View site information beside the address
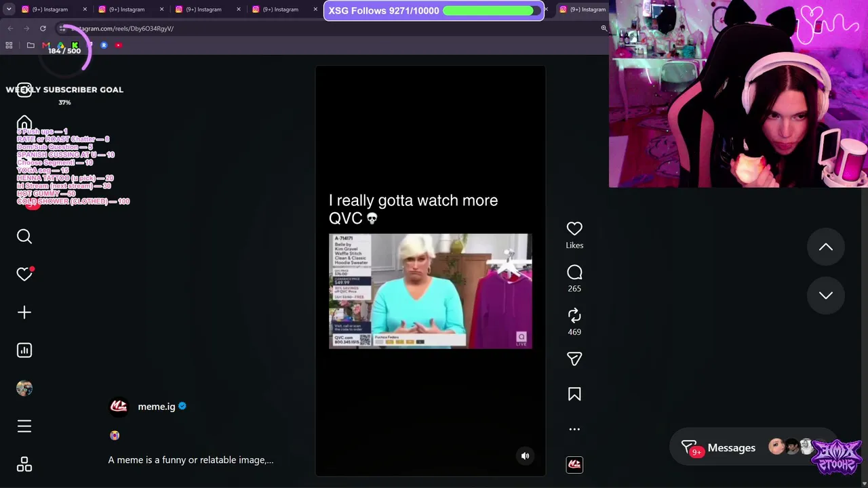Screen dimensions: 868x488 (62, 28)
